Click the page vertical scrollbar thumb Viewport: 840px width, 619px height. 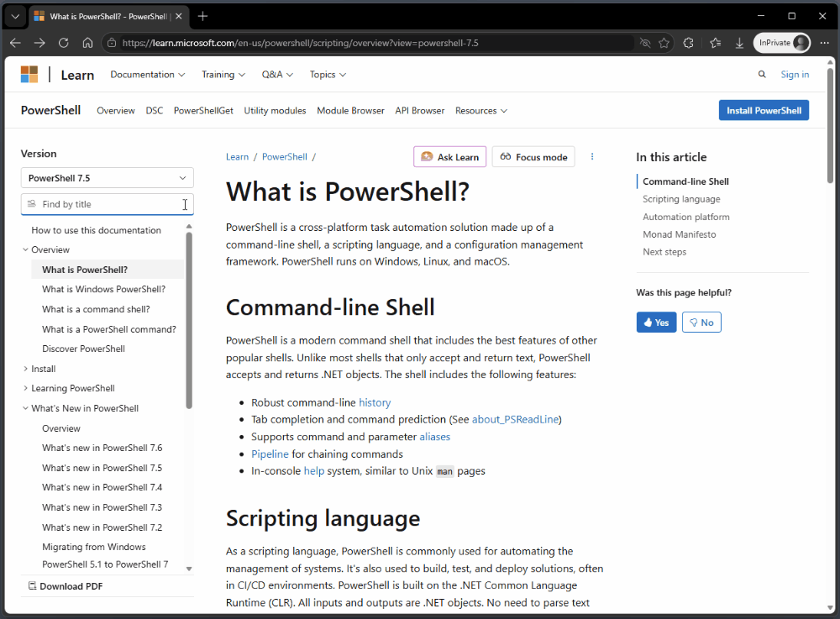(x=831, y=126)
